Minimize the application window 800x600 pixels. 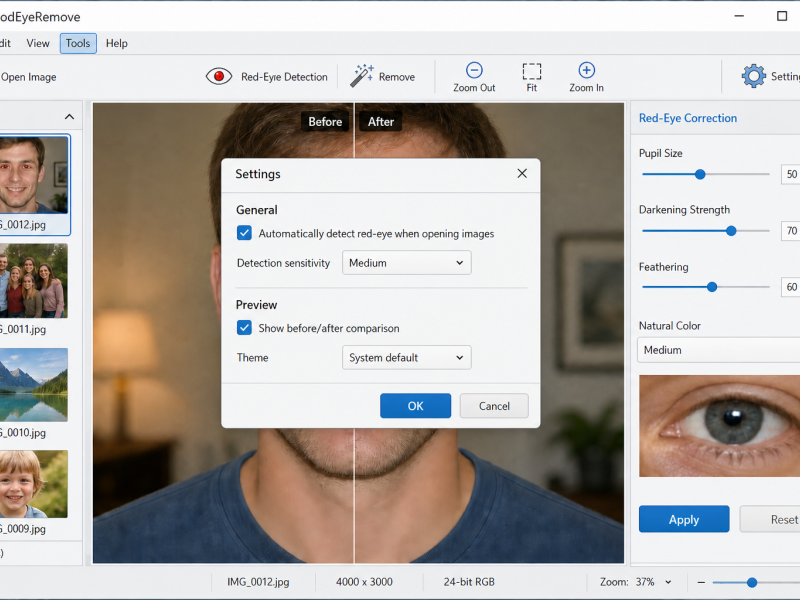[x=739, y=16]
